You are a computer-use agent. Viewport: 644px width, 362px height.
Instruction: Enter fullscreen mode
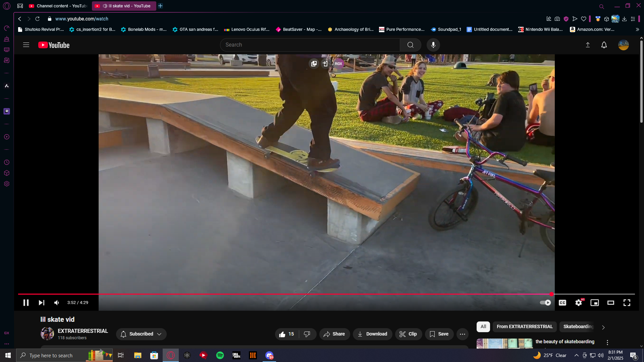(627, 303)
